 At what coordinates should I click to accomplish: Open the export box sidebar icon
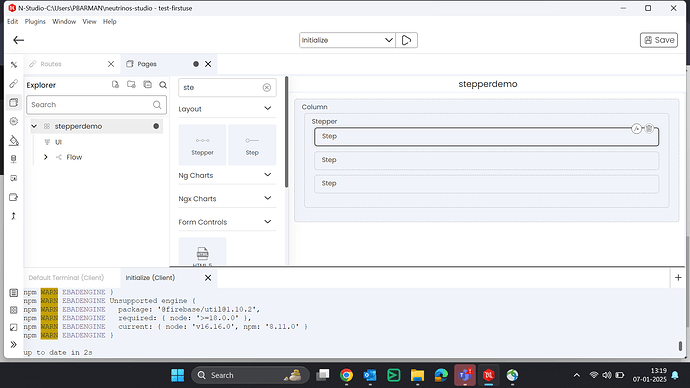click(x=14, y=197)
